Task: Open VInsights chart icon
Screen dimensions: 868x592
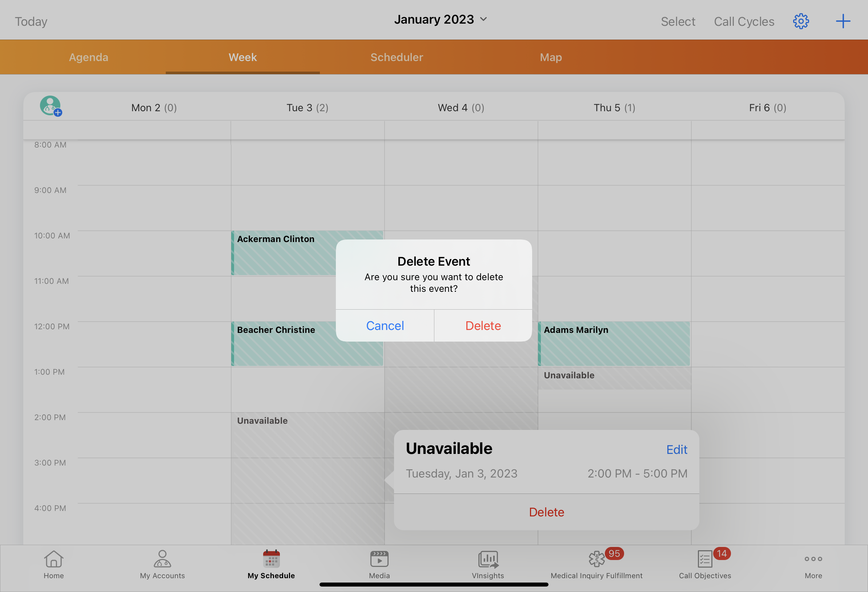Action: pyautogui.click(x=488, y=564)
